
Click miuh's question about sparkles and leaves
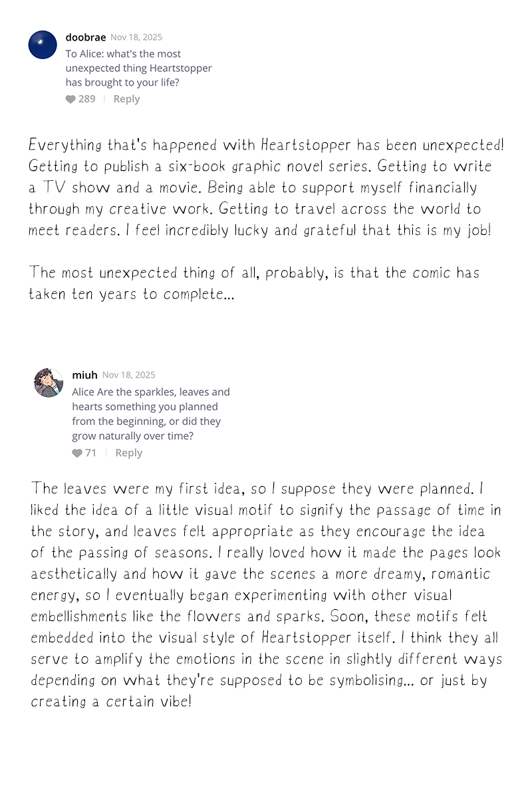151,414
